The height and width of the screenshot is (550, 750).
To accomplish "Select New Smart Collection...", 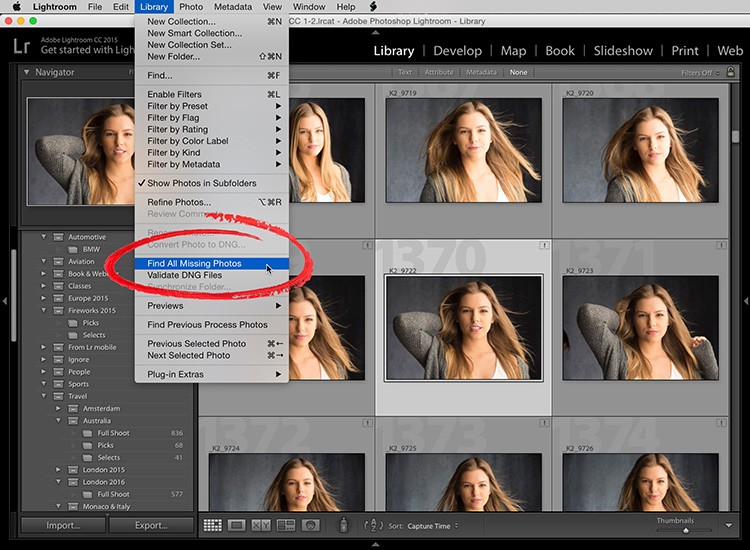I will 211,33.
